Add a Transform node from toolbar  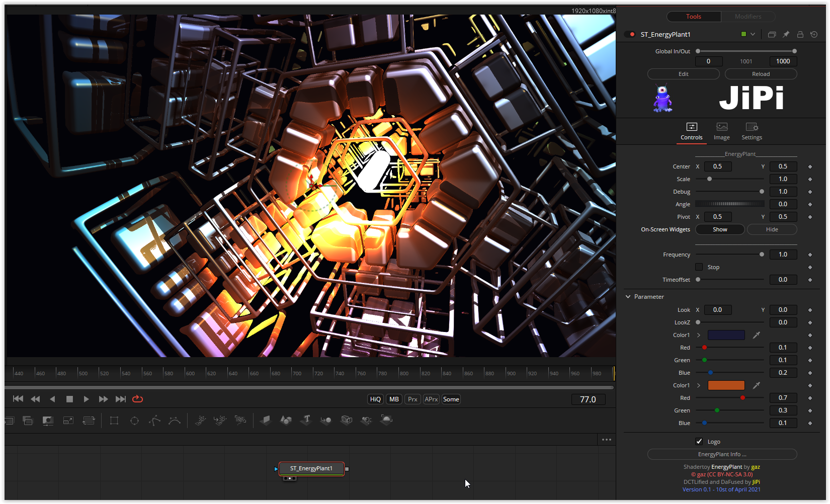[x=89, y=421]
